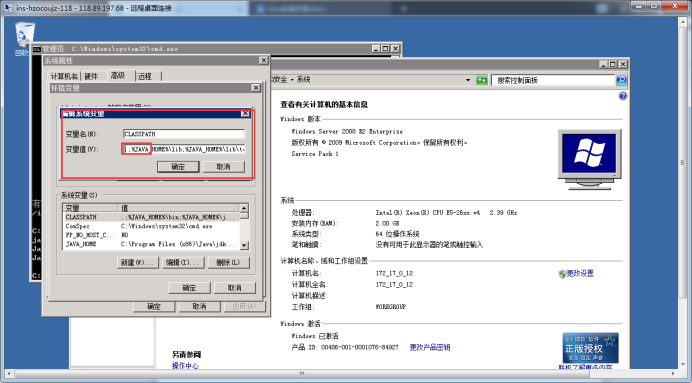Click the Windows logo monitor image
The height and width of the screenshot is (383, 692).
point(589,159)
